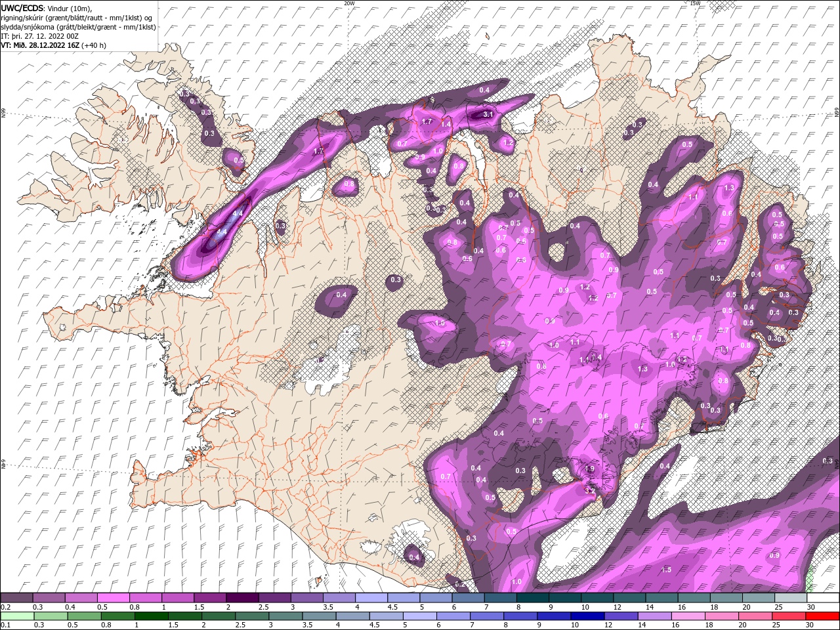Click the '4.5' label in the top legend row
Image resolution: width=840 pixels, height=630 pixels.
(393, 607)
